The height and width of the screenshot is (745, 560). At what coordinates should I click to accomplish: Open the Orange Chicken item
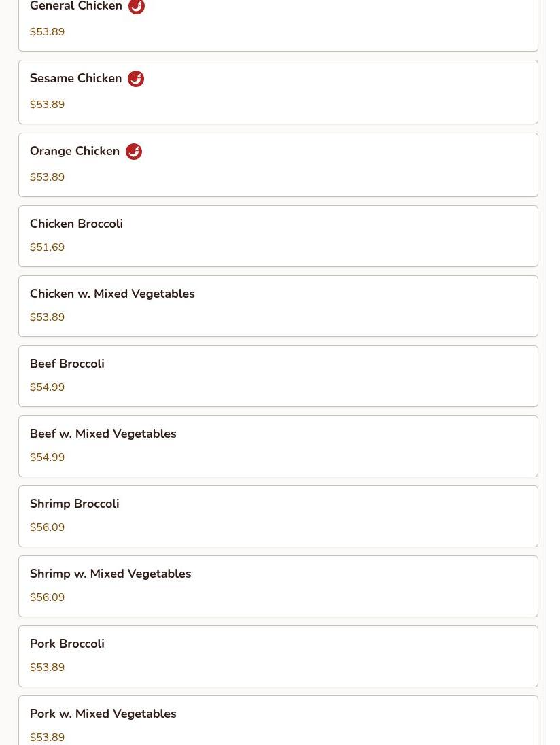coord(278,164)
